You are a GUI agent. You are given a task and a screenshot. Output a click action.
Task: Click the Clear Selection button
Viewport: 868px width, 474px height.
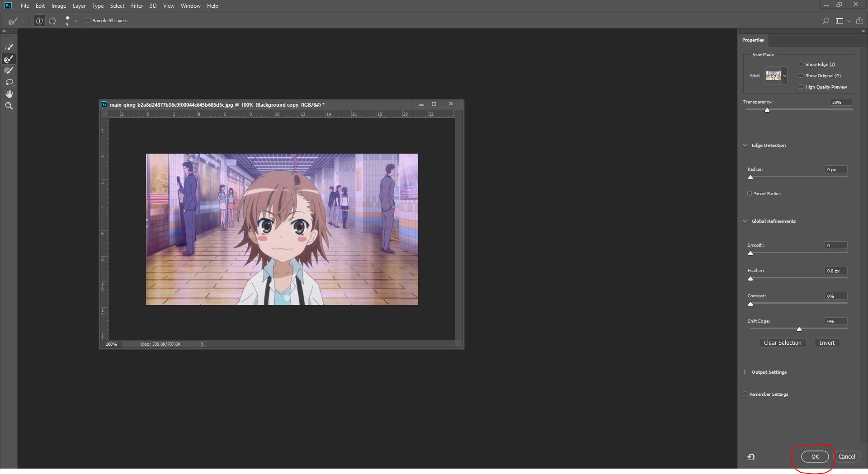coord(783,343)
